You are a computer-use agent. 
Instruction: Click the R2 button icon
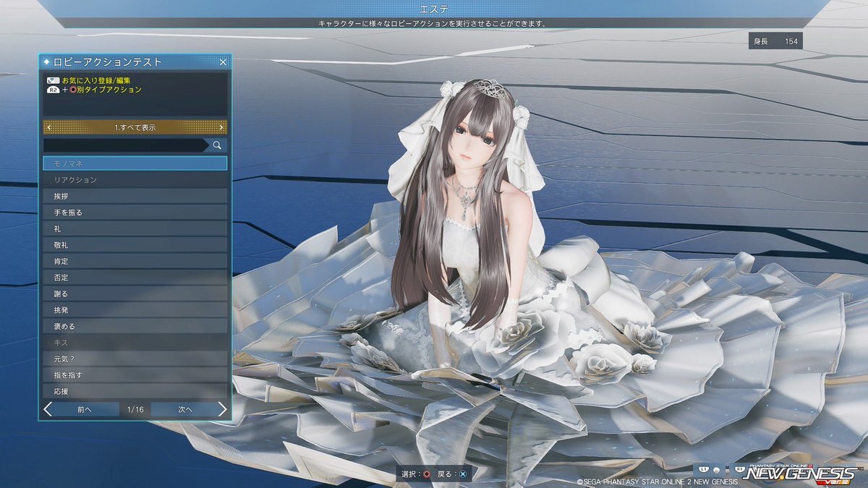point(53,90)
